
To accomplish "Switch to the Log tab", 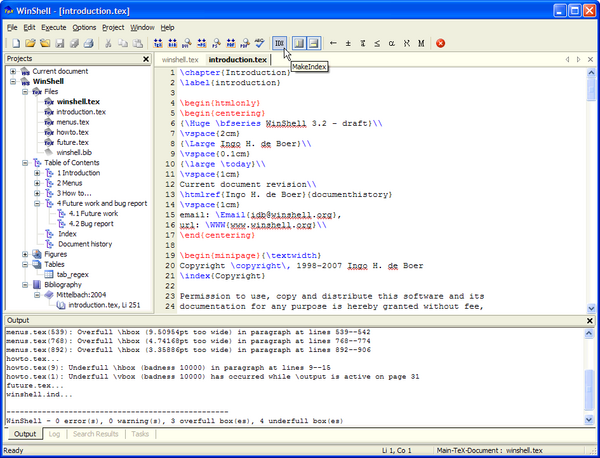I will (x=54, y=434).
